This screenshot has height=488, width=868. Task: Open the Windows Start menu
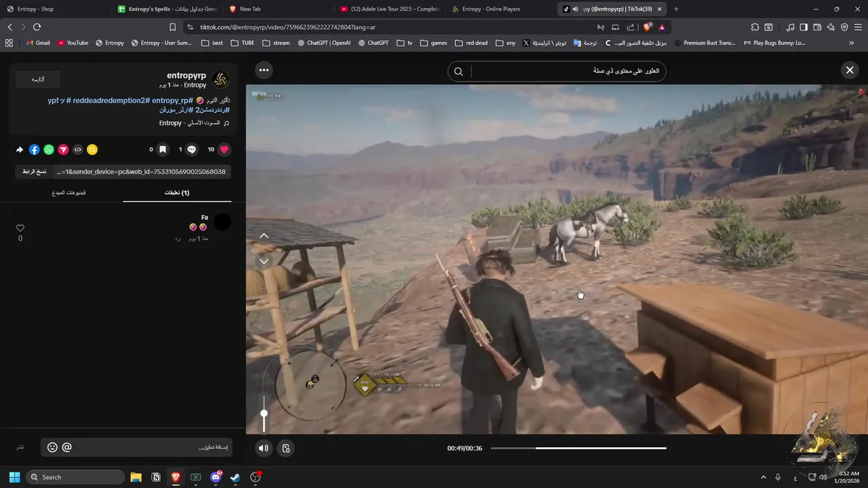(14, 477)
